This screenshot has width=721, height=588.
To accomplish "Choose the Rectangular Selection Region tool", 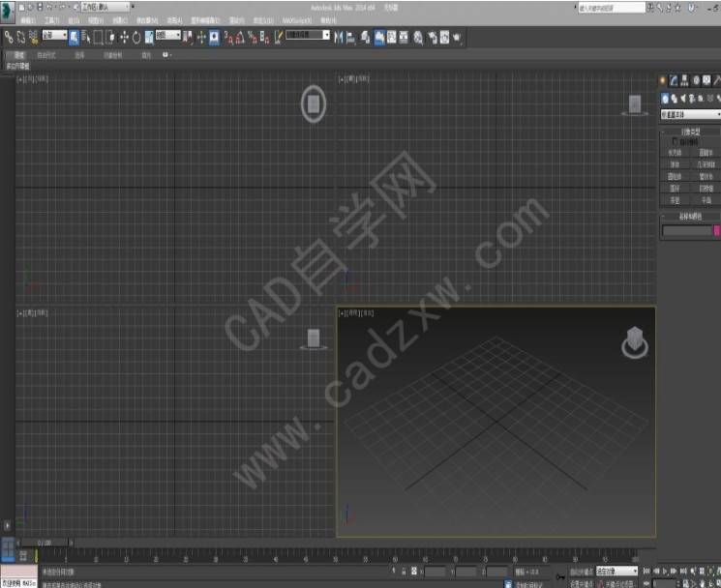I will pyautogui.click(x=98, y=38).
